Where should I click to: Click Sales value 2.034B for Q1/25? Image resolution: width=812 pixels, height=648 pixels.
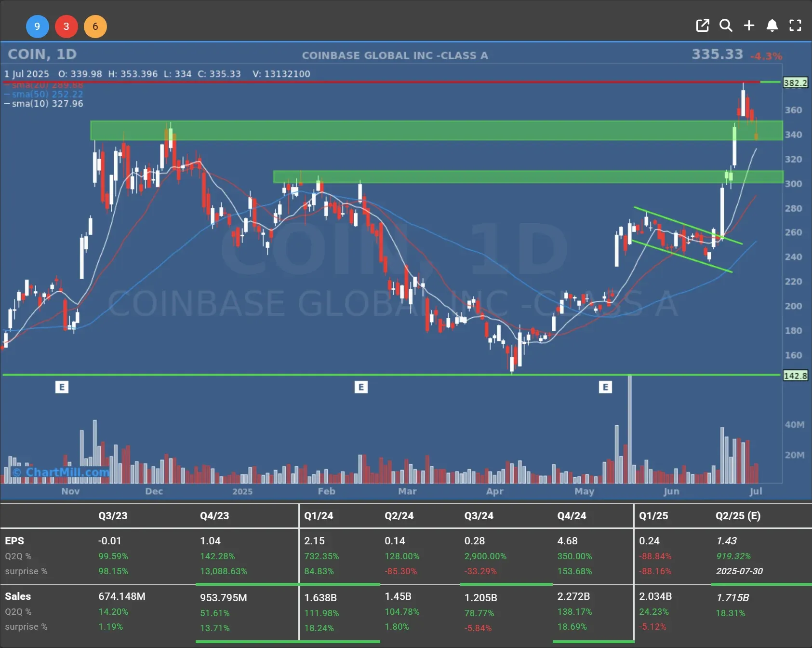[x=655, y=596]
